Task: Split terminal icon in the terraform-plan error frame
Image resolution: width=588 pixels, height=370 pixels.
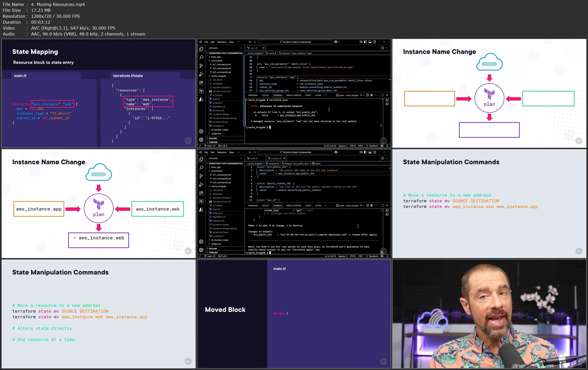Action: coord(367,95)
